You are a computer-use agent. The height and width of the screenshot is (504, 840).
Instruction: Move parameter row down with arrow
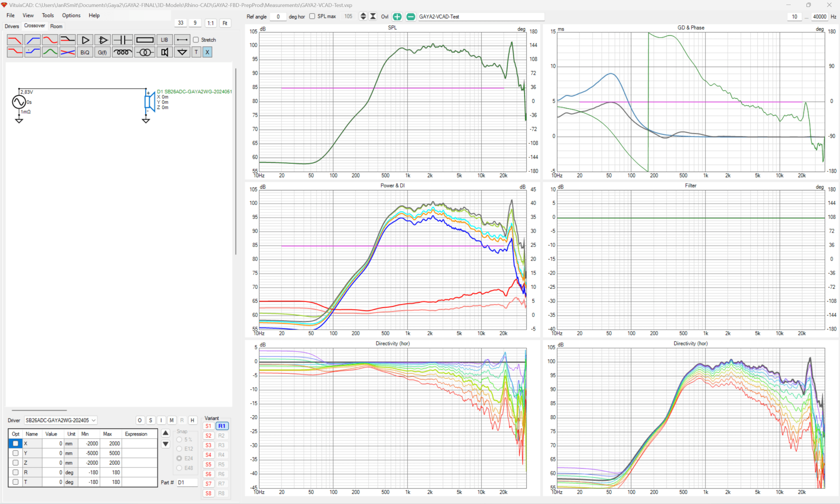pos(166,444)
